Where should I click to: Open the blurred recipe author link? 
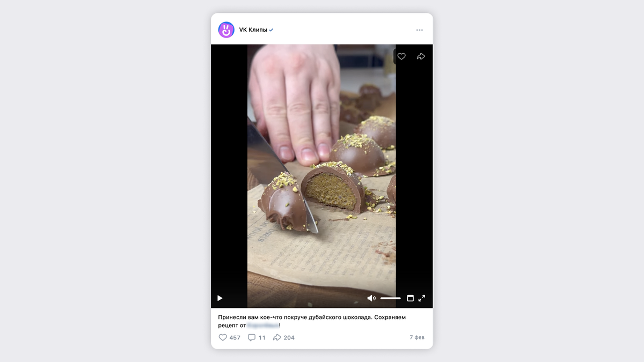tap(262, 326)
